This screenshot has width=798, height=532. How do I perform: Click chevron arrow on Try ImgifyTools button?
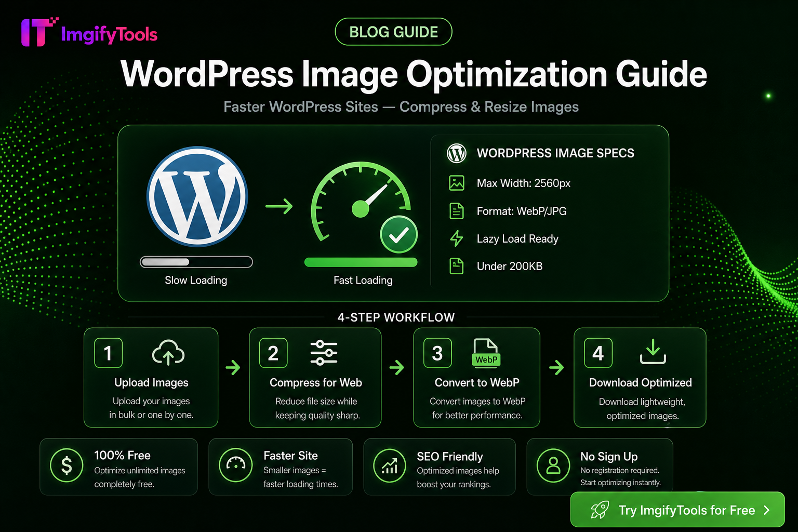pyautogui.click(x=767, y=510)
